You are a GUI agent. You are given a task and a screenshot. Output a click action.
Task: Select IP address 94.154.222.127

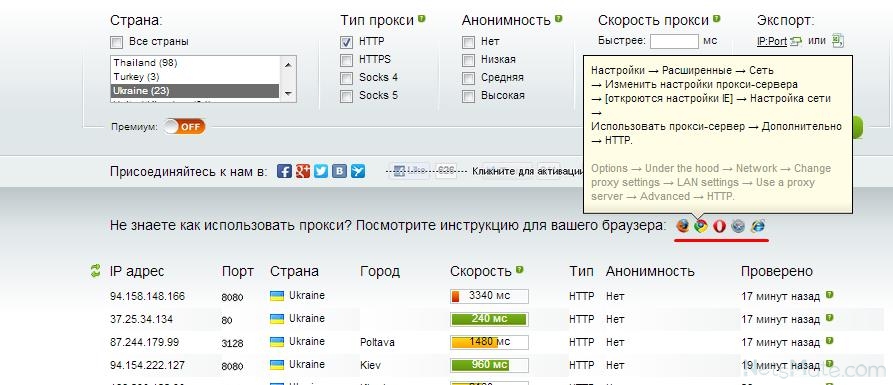point(148,364)
